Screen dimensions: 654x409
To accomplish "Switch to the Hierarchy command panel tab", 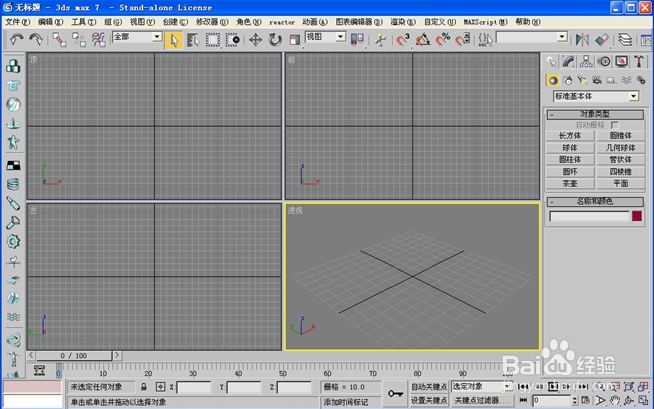I will [586, 62].
